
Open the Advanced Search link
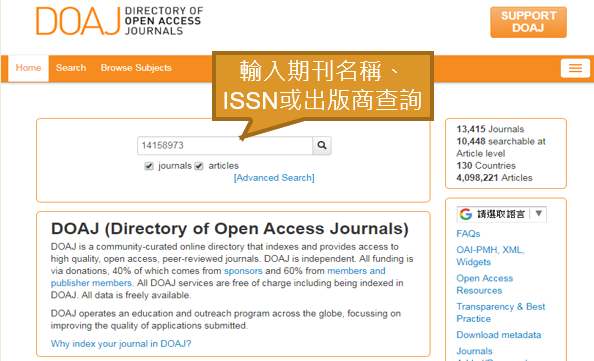click(274, 178)
